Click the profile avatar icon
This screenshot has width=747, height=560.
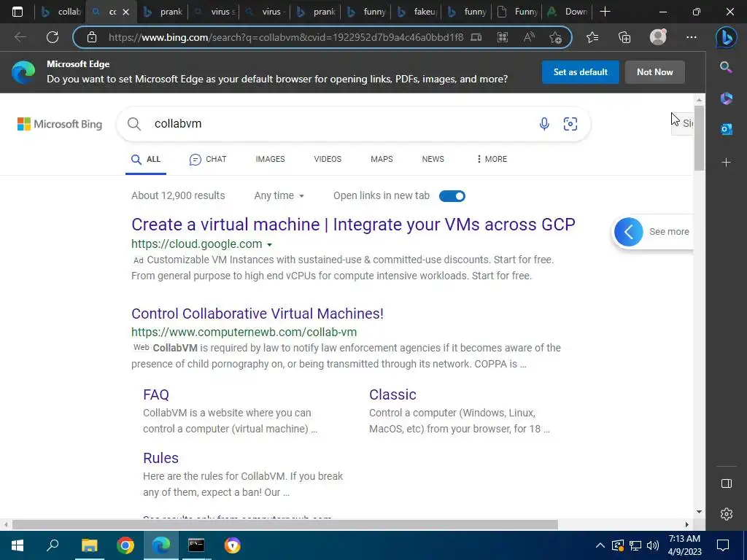click(658, 37)
